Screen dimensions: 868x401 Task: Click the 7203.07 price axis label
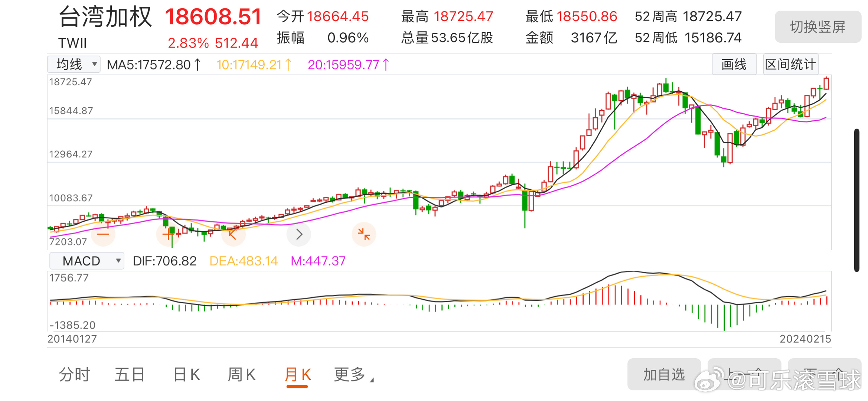coord(68,242)
